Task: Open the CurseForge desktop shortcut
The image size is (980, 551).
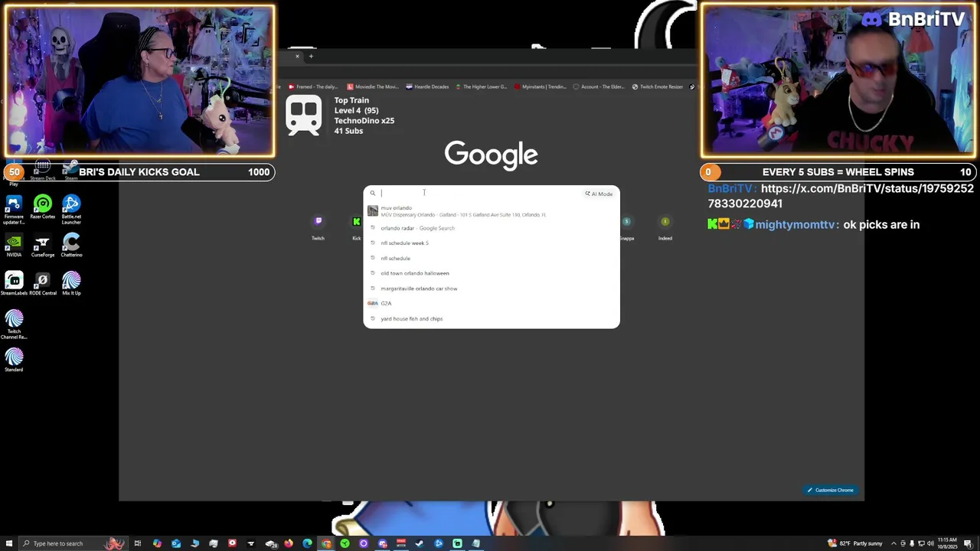Action: coord(43,246)
